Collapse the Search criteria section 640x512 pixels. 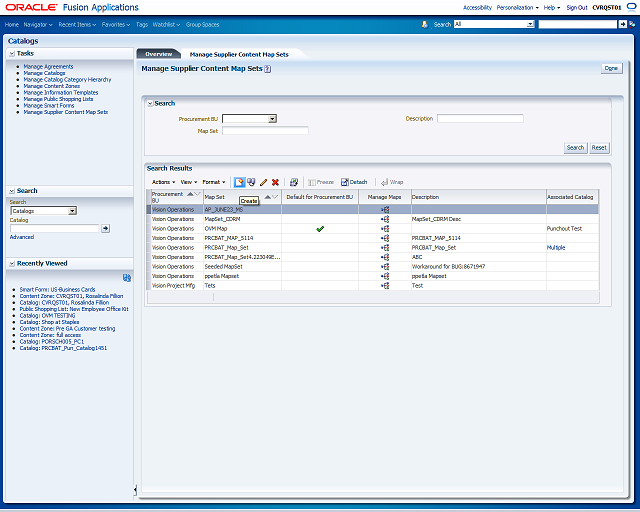click(x=150, y=104)
